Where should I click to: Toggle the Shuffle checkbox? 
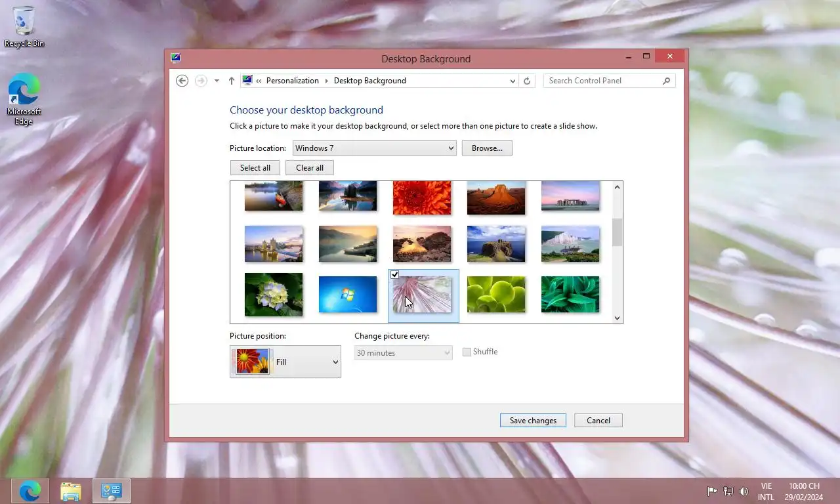467,352
